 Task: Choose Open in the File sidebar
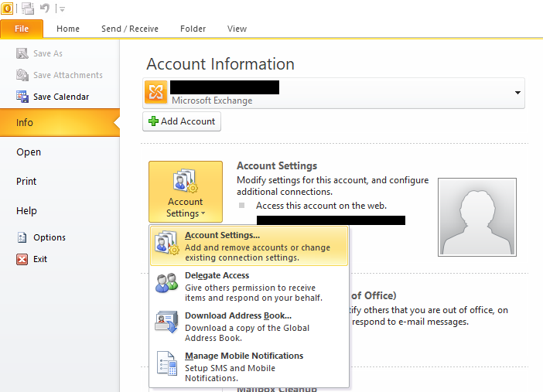pyautogui.click(x=29, y=152)
